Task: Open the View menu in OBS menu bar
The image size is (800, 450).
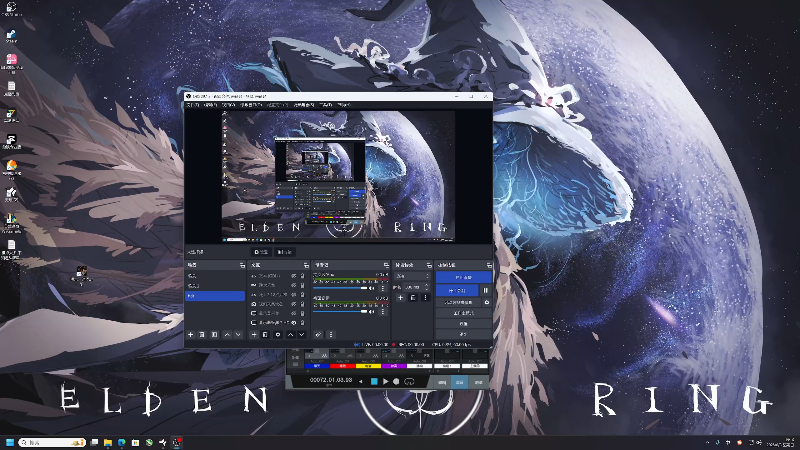Action: click(229, 105)
